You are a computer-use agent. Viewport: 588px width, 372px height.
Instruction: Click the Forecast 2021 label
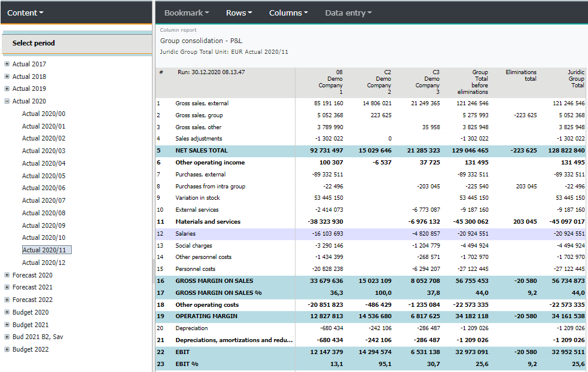32,287
